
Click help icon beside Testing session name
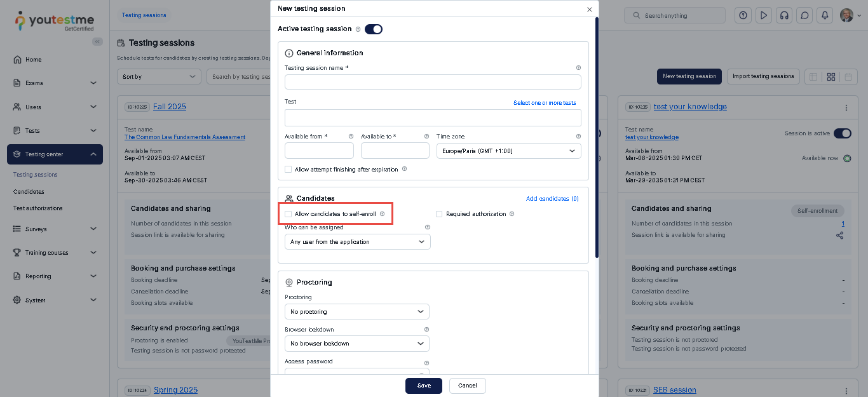click(578, 68)
